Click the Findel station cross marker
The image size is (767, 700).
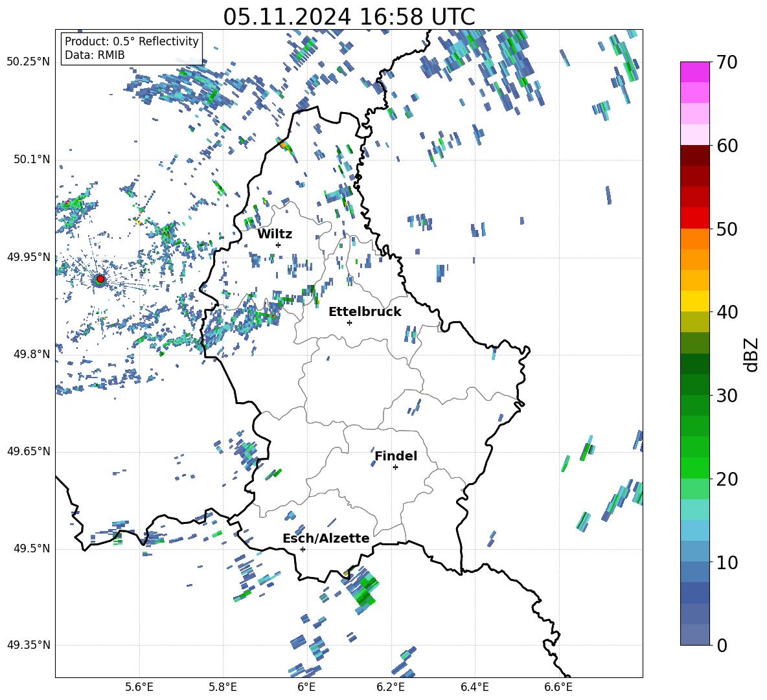click(x=395, y=468)
